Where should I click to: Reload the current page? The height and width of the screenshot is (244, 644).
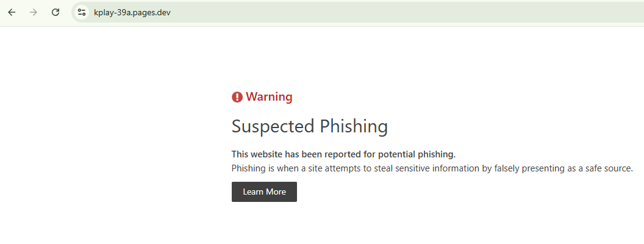pyautogui.click(x=55, y=12)
